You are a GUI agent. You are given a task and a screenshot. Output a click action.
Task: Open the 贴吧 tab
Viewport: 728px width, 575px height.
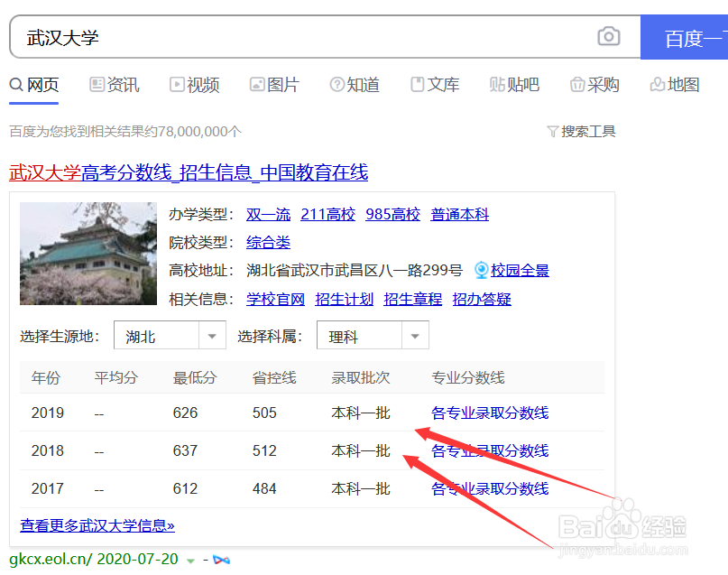pyautogui.click(x=514, y=85)
